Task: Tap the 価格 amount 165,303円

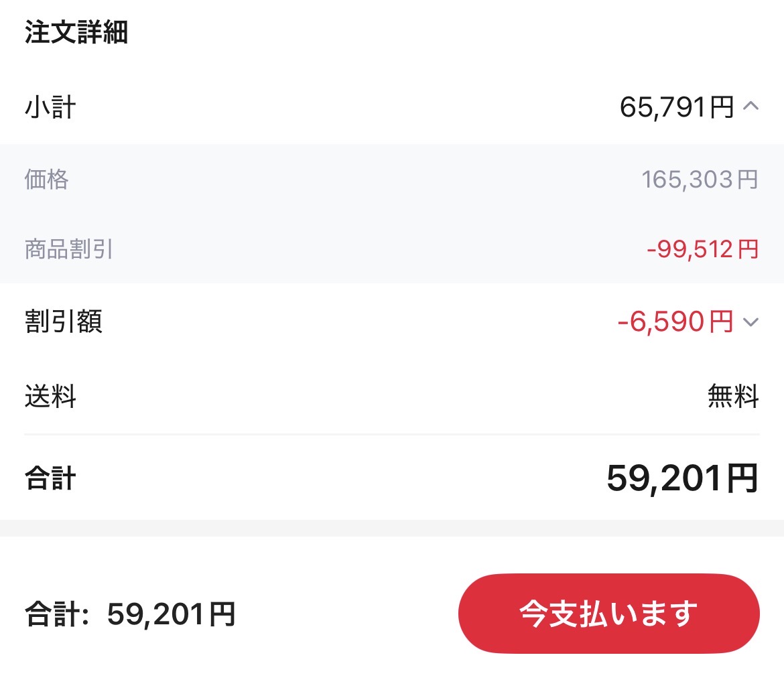Action: (x=700, y=180)
